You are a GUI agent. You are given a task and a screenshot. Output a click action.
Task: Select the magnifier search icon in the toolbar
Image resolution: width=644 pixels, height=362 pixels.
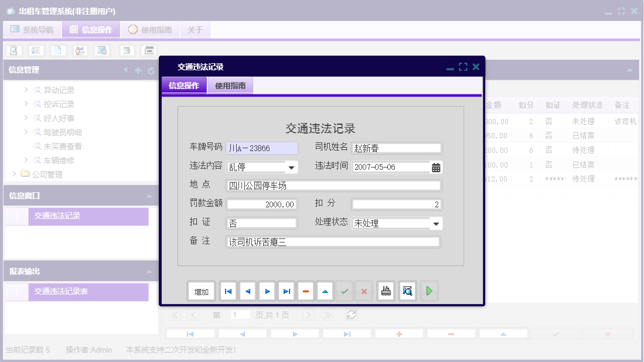pos(13,50)
